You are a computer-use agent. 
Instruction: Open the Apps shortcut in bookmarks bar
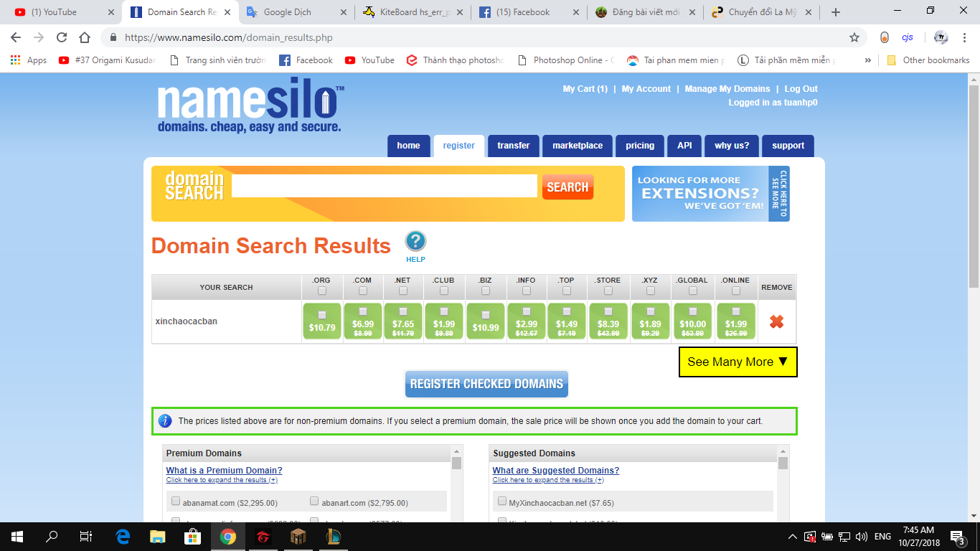click(x=29, y=60)
